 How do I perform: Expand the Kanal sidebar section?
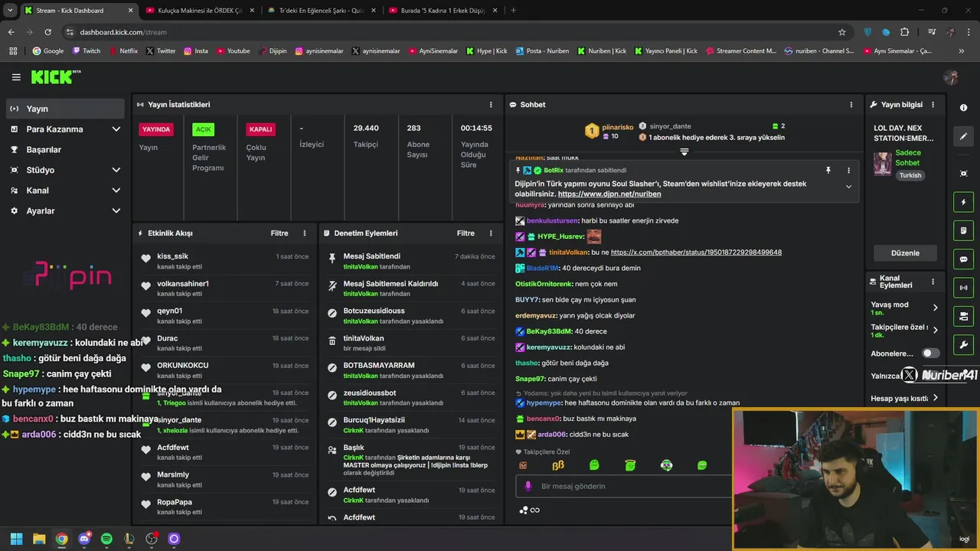click(116, 191)
